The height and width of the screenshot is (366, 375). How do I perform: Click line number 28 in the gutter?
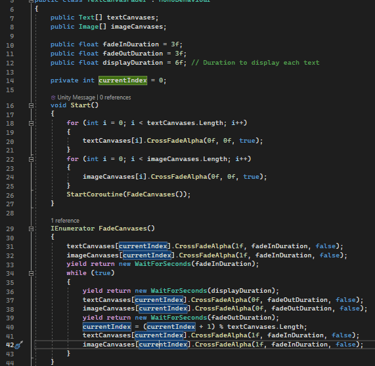pyautogui.click(x=10, y=214)
